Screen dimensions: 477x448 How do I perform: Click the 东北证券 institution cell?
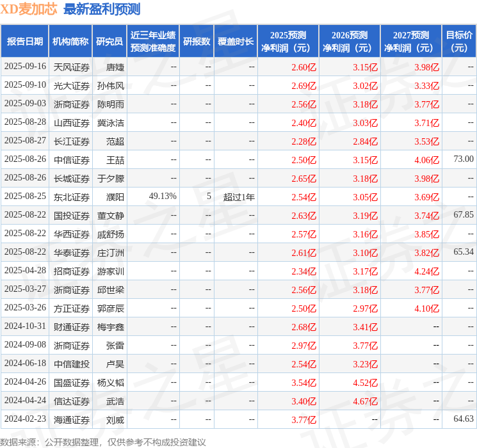click(x=72, y=197)
